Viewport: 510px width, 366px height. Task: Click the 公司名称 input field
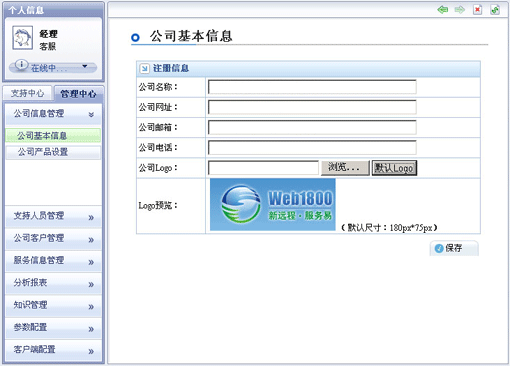click(312, 87)
